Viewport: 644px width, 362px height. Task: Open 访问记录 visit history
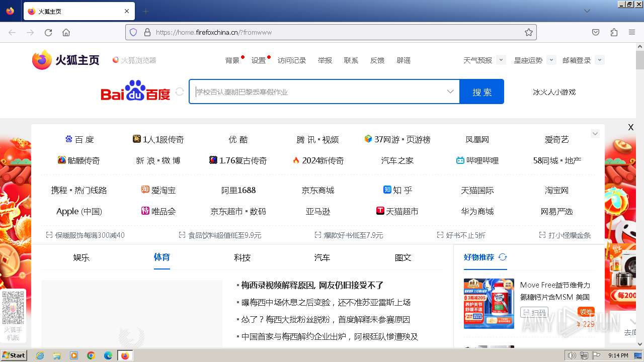point(292,60)
